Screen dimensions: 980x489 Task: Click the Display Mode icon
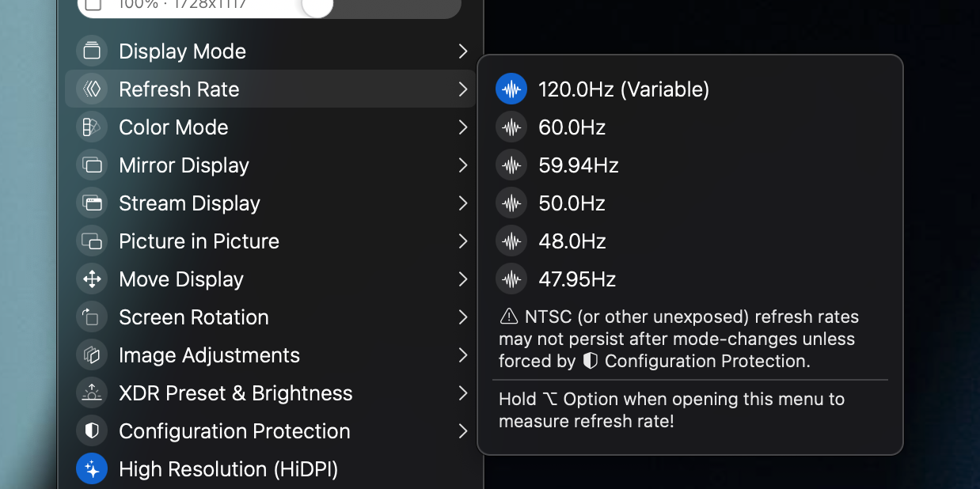pyautogui.click(x=92, y=51)
